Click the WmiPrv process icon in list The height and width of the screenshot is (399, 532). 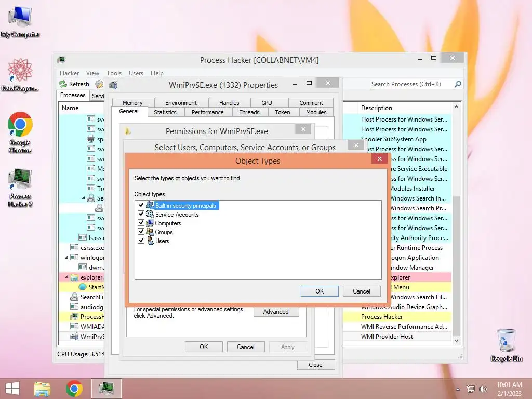click(x=74, y=336)
